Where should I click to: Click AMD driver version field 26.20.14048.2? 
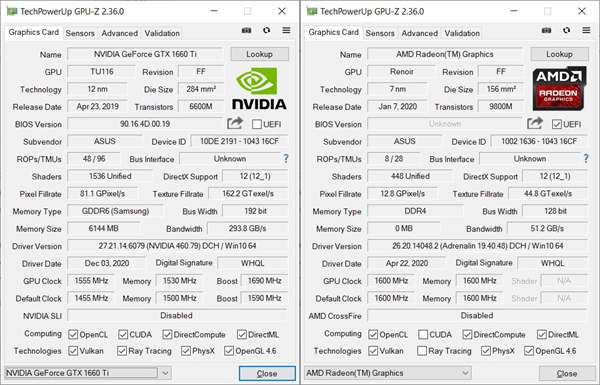pos(478,246)
